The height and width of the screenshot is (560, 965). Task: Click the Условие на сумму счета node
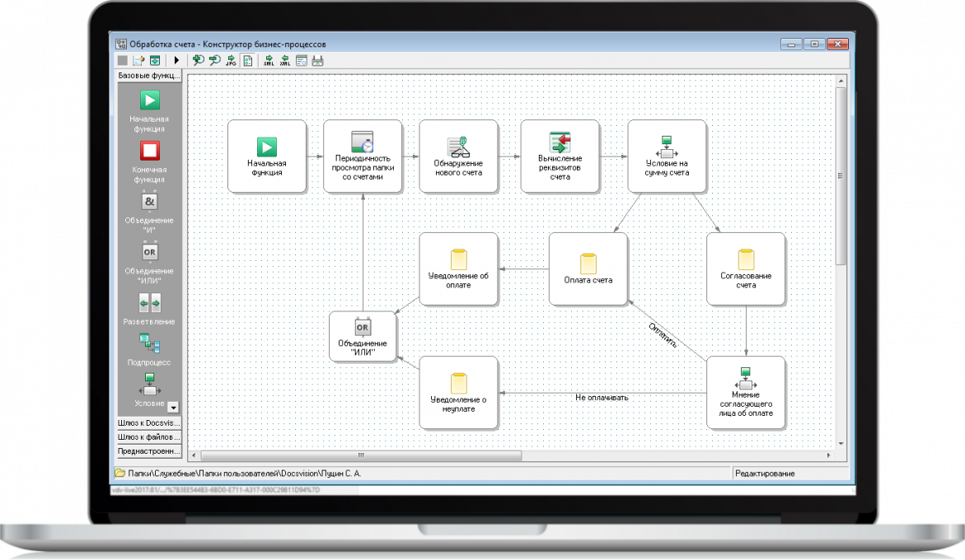click(667, 156)
